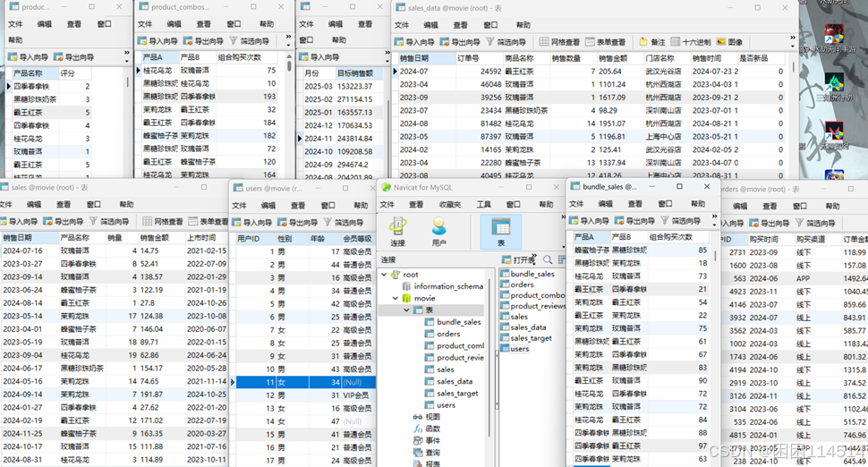Expand the product_reviews toolbar overflow chevron

127,53
